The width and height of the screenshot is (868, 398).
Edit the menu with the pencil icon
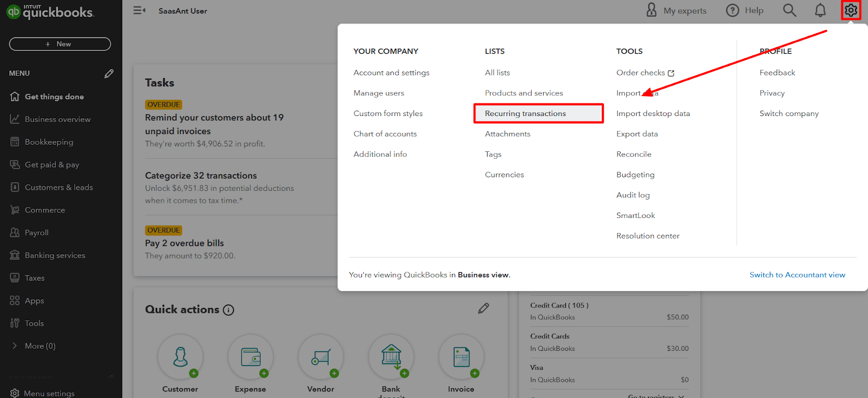(x=109, y=73)
